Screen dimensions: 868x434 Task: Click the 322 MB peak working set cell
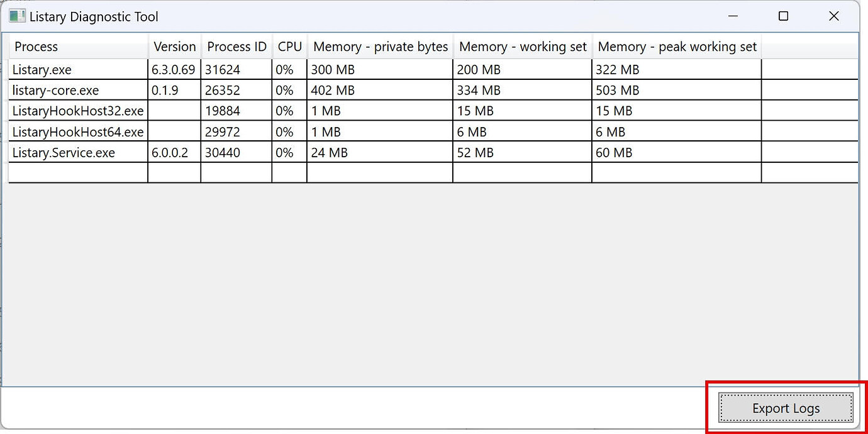(618, 69)
